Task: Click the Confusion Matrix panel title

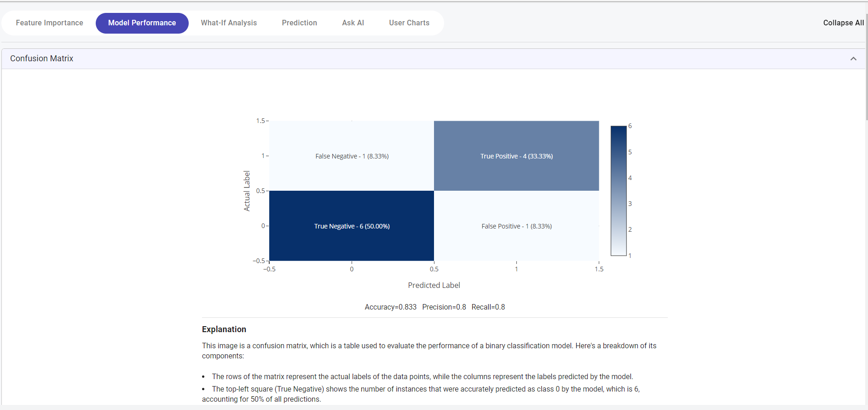Action: 42,59
